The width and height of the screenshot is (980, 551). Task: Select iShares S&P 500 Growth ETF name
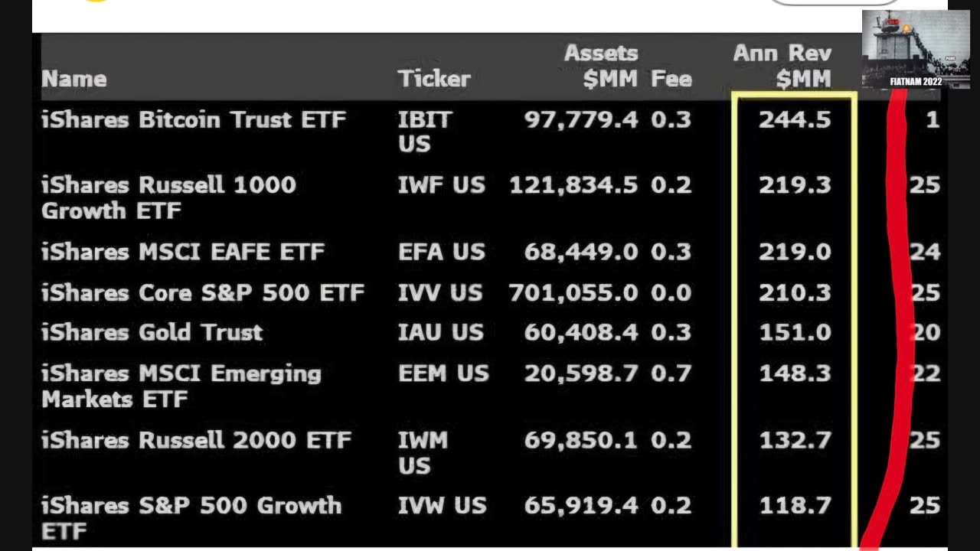(x=191, y=517)
